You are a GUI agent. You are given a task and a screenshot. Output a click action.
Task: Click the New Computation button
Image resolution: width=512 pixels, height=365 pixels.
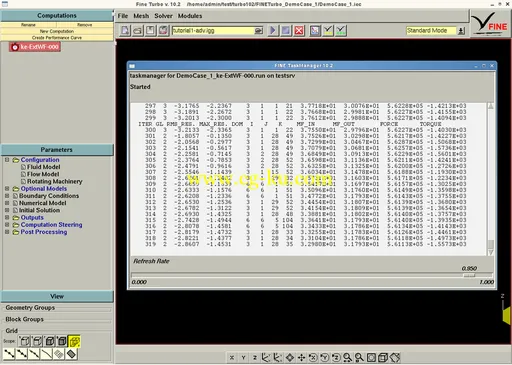click(57, 31)
